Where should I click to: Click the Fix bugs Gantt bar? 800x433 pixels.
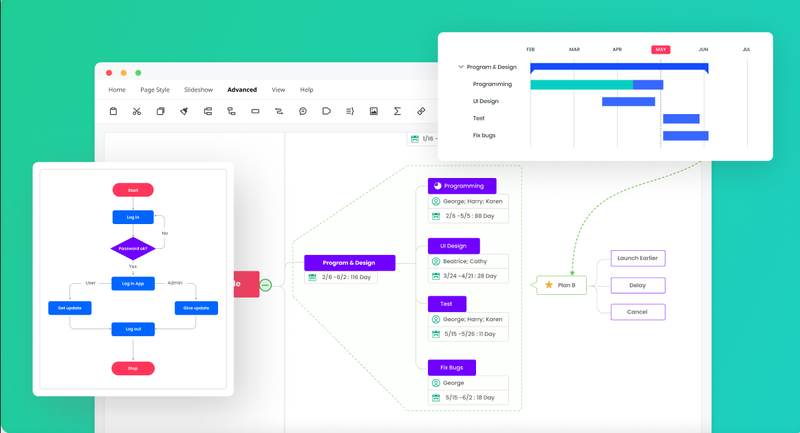pyautogui.click(x=686, y=136)
